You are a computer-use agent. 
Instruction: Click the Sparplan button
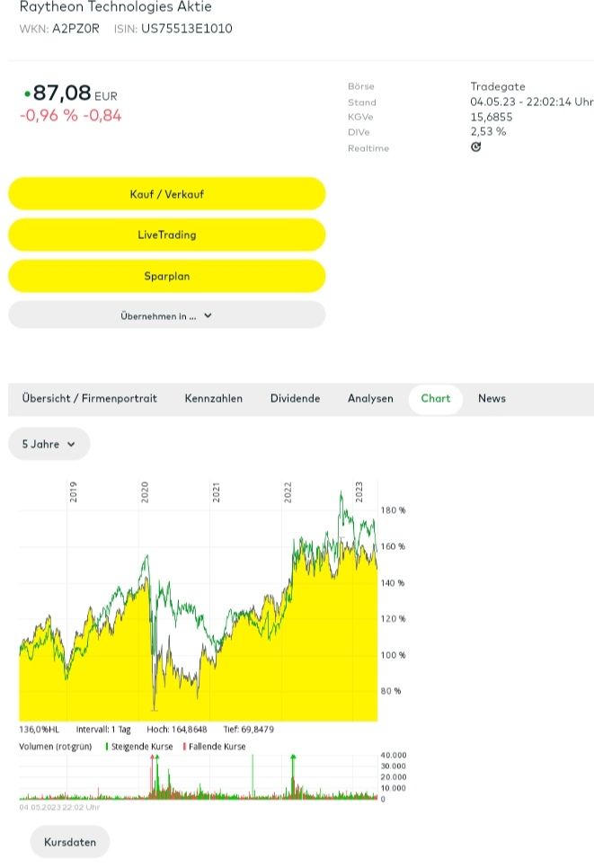[x=166, y=276]
